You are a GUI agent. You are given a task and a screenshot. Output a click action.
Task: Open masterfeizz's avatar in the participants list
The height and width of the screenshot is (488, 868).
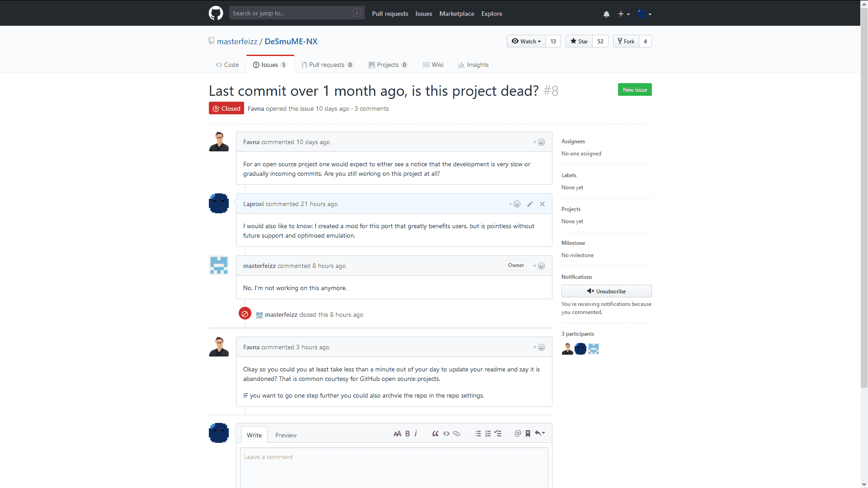tap(594, 349)
